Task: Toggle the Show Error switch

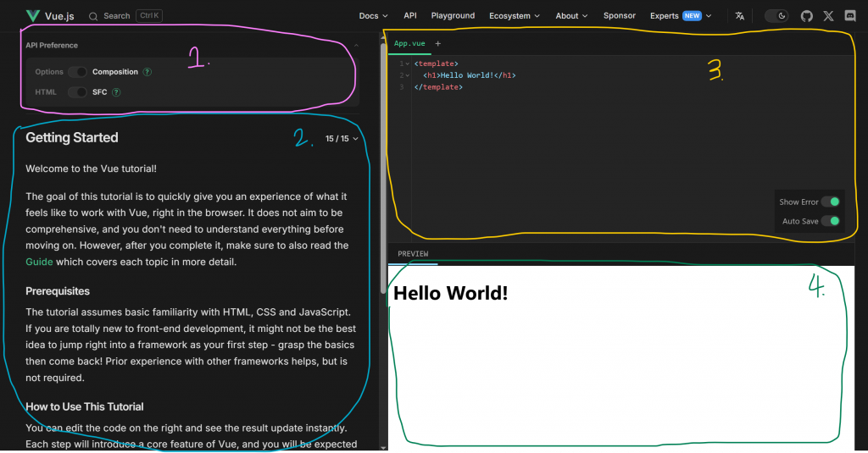Action: (831, 202)
